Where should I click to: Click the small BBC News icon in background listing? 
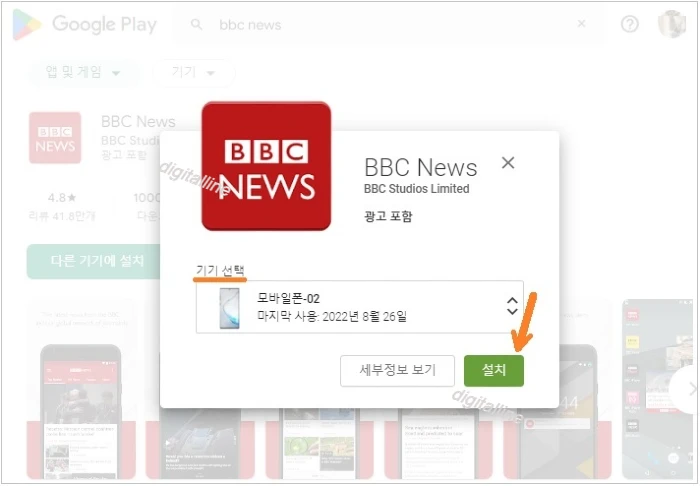click(55, 137)
